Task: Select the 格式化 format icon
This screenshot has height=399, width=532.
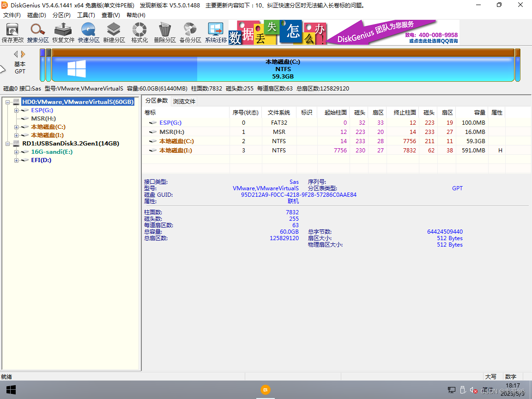Action: (139, 31)
